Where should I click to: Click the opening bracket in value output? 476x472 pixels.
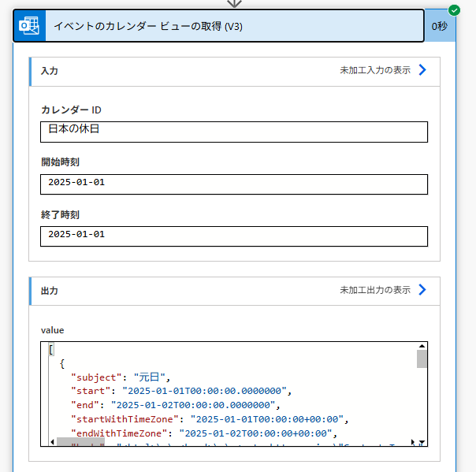pyautogui.click(x=51, y=349)
